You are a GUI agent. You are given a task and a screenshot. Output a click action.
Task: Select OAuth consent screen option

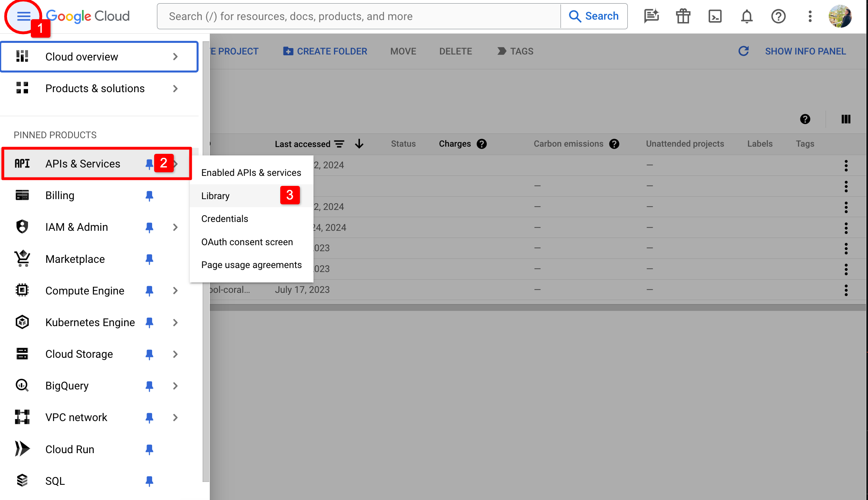[x=247, y=242]
